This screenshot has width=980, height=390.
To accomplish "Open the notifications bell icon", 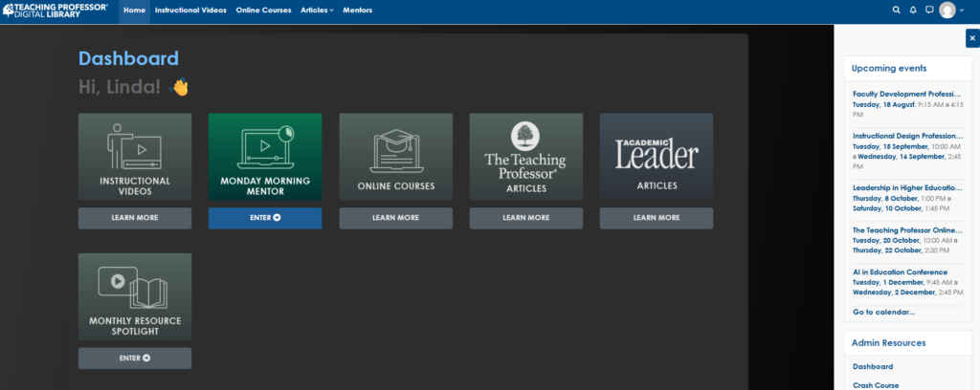I will tap(913, 10).
